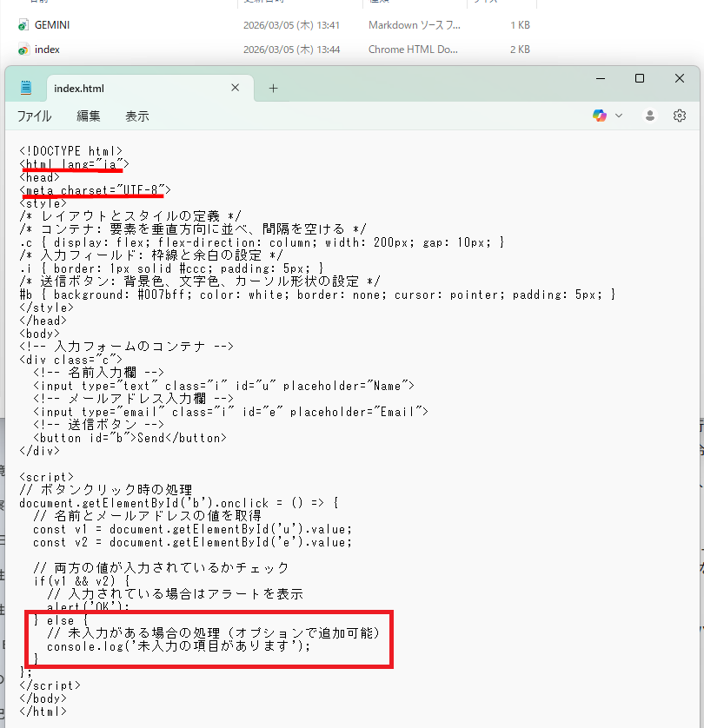704x728 pixels.
Task: Click the const v2 line
Action: pyautogui.click(x=193, y=542)
